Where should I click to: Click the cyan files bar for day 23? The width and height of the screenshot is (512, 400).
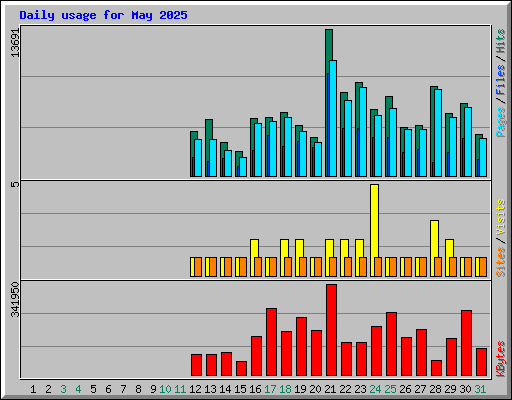click(x=363, y=132)
